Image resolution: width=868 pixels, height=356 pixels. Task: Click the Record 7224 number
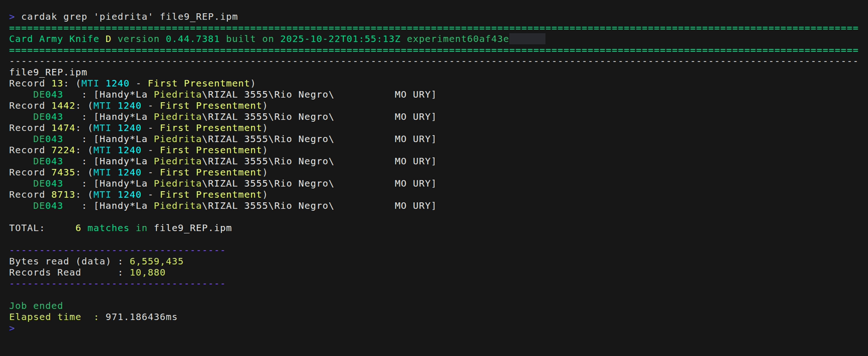[x=63, y=151]
